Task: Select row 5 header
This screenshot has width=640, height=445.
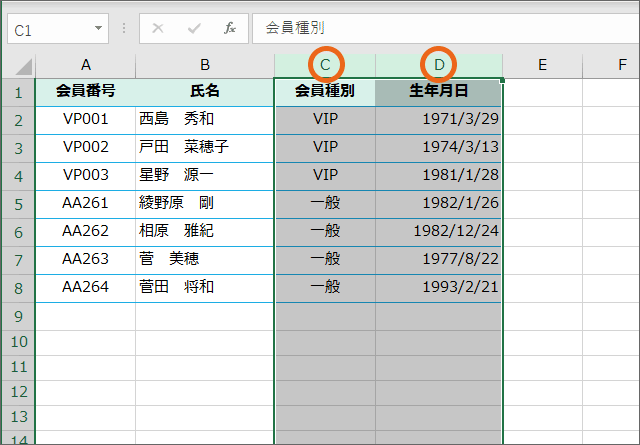Action: 18,205
